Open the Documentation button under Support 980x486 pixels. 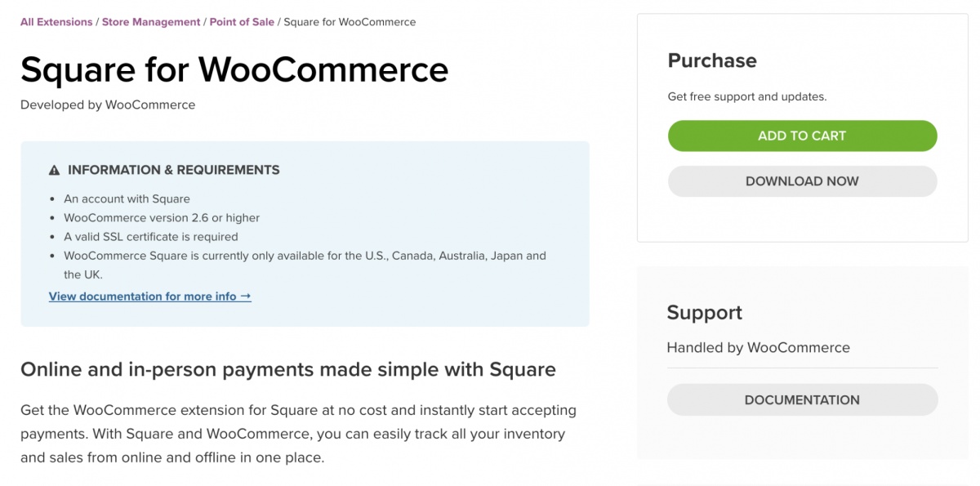coord(802,400)
